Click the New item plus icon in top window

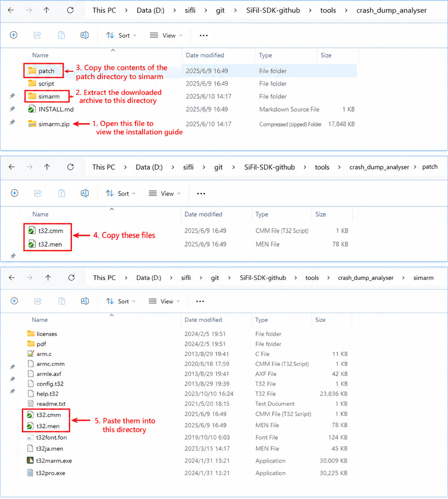(x=14, y=35)
